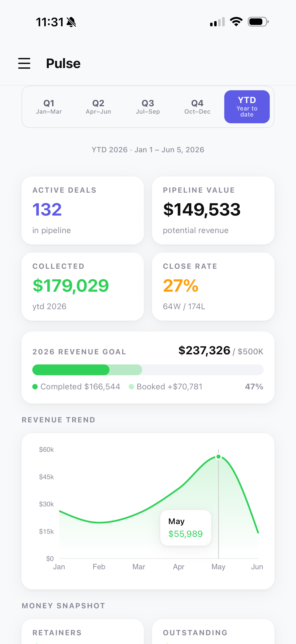This screenshot has height=644, width=296.
Task: Open the Close Rate 27% card
Action: coord(213,287)
